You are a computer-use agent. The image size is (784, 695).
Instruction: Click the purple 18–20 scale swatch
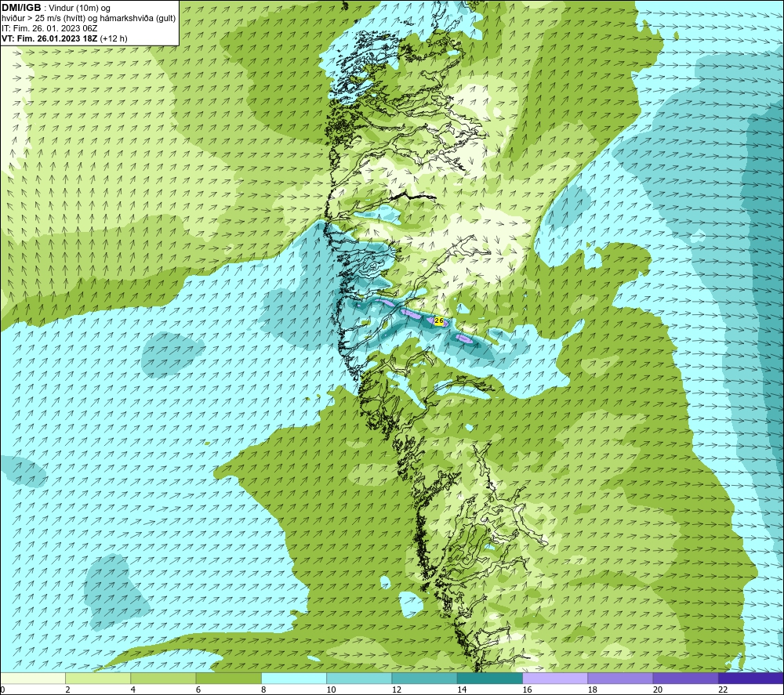coord(620,678)
